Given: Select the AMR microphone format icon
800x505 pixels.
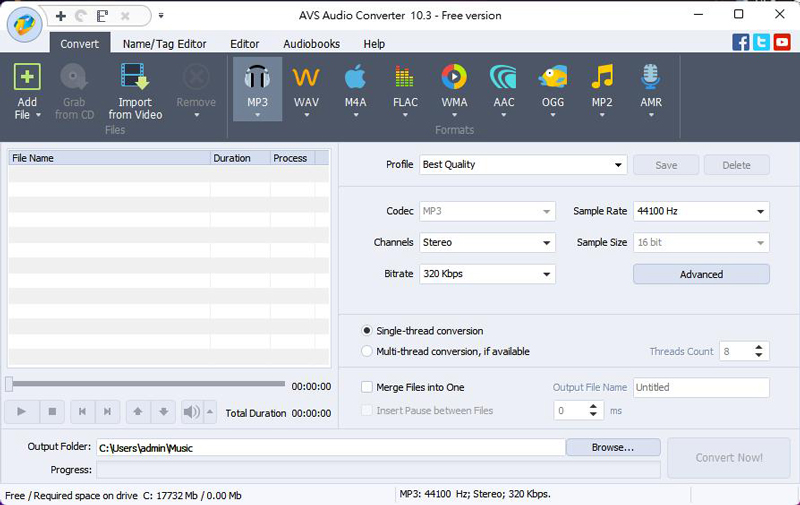Looking at the screenshot, I should click(x=651, y=77).
